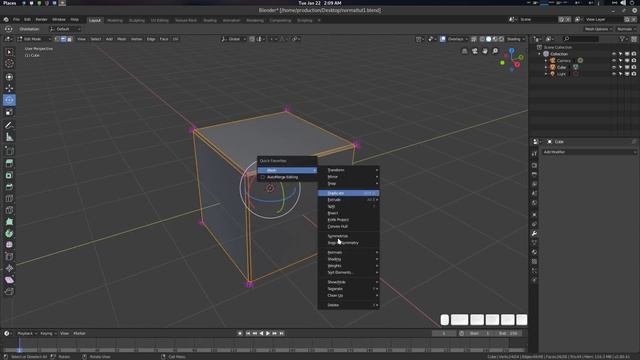This screenshot has height=360, width=640.
Task: Select the Scale tool
Action: [9, 112]
